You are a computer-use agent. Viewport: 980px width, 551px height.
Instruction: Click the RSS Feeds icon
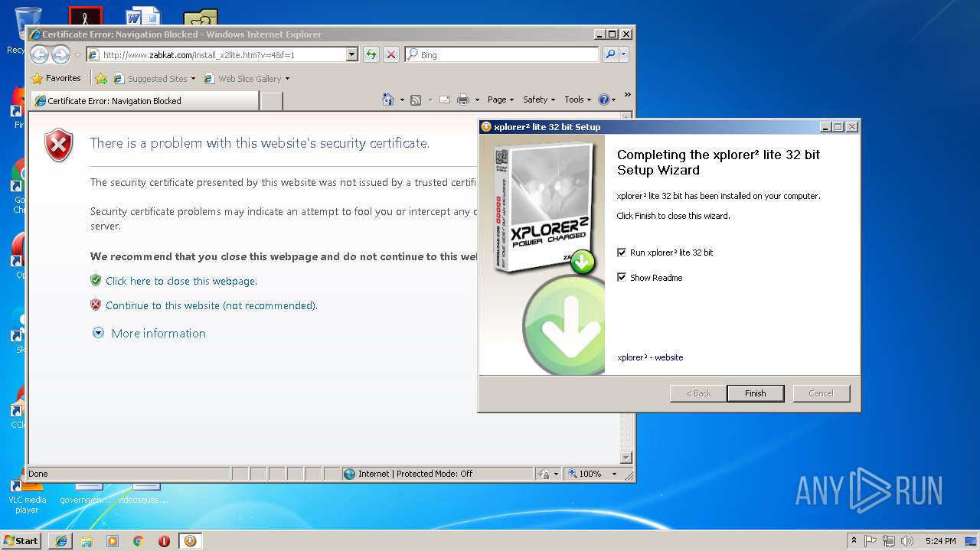pyautogui.click(x=416, y=99)
